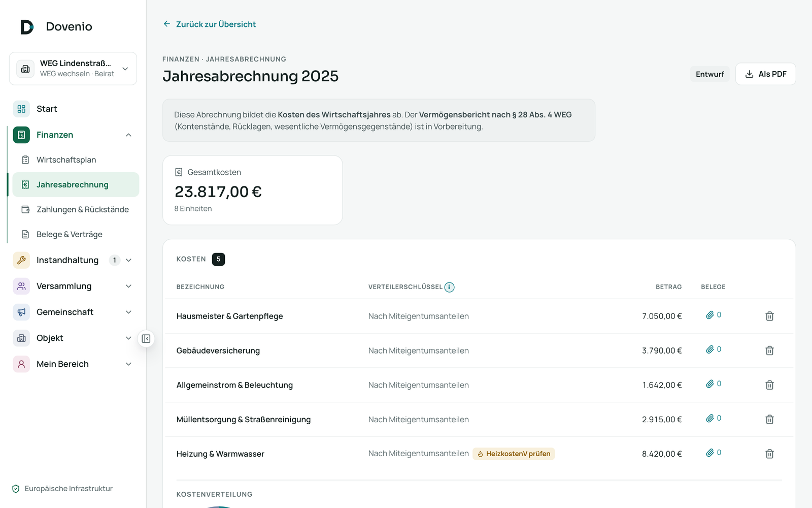Expand the Gemeinschaft section chevron
The width and height of the screenshot is (812, 508).
pos(128,312)
